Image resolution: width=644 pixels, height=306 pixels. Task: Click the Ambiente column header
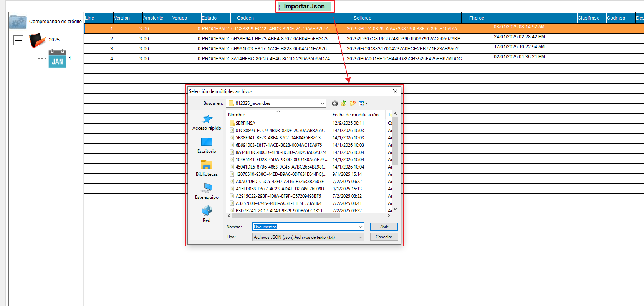pyautogui.click(x=157, y=18)
